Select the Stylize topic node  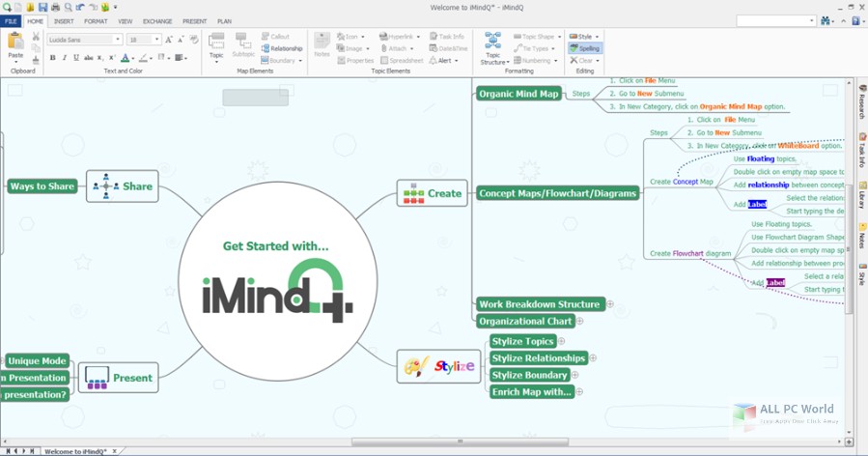pos(438,366)
